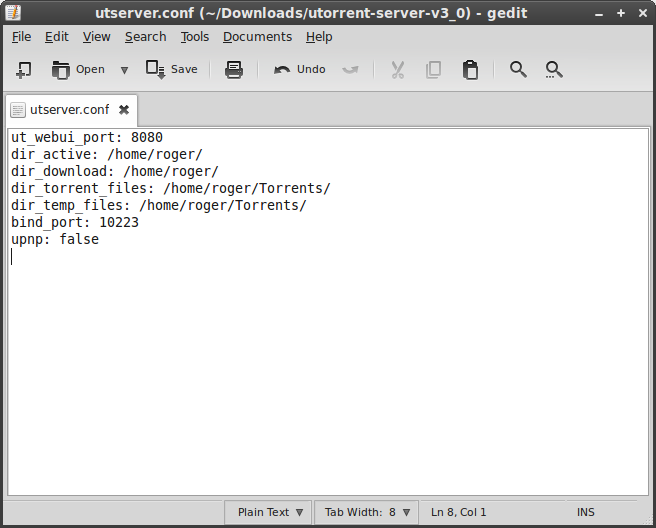Cut selection with scissors icon
Viewport: 656px width, 528px height.
[397, 70]
